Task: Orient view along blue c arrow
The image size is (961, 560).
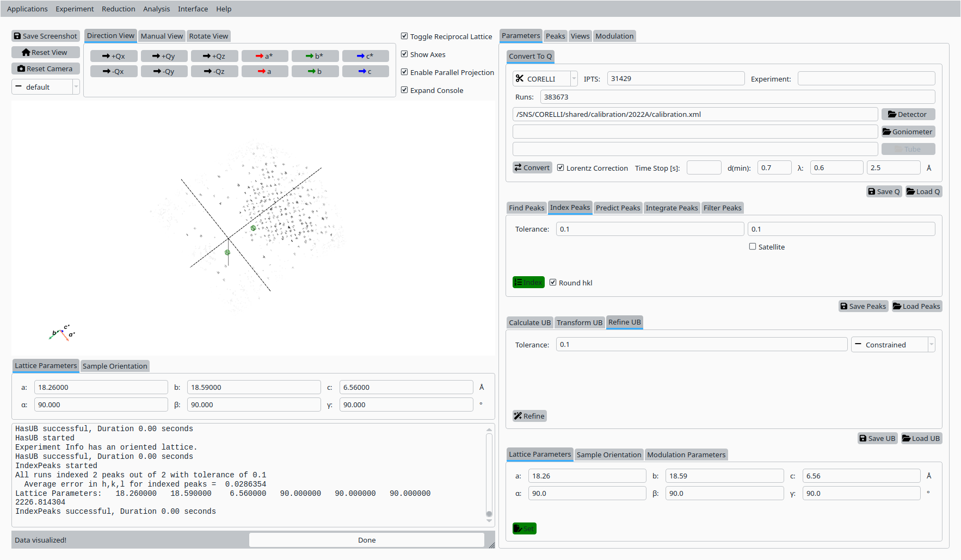Action: pyautogui.click(x=365, y=71)
